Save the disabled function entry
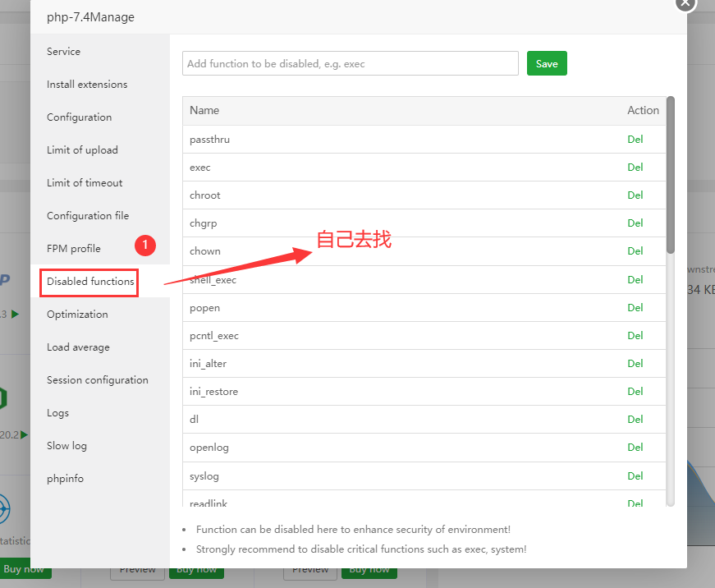 tap(547, 63)
